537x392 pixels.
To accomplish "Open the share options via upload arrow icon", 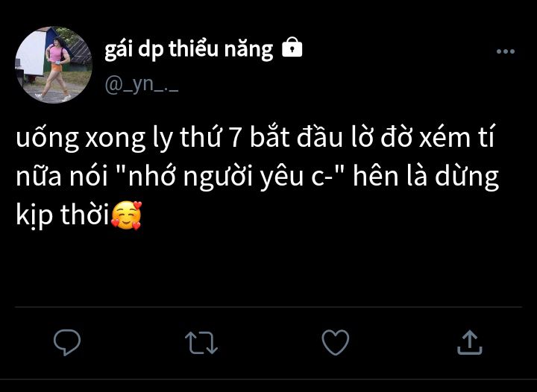I will [470, 342].
